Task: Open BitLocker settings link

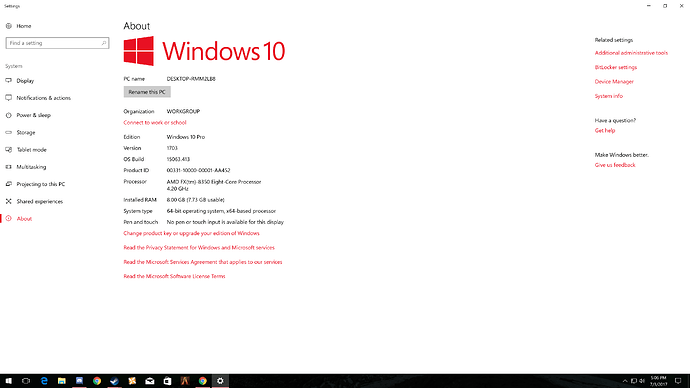Action: [616, 67]
